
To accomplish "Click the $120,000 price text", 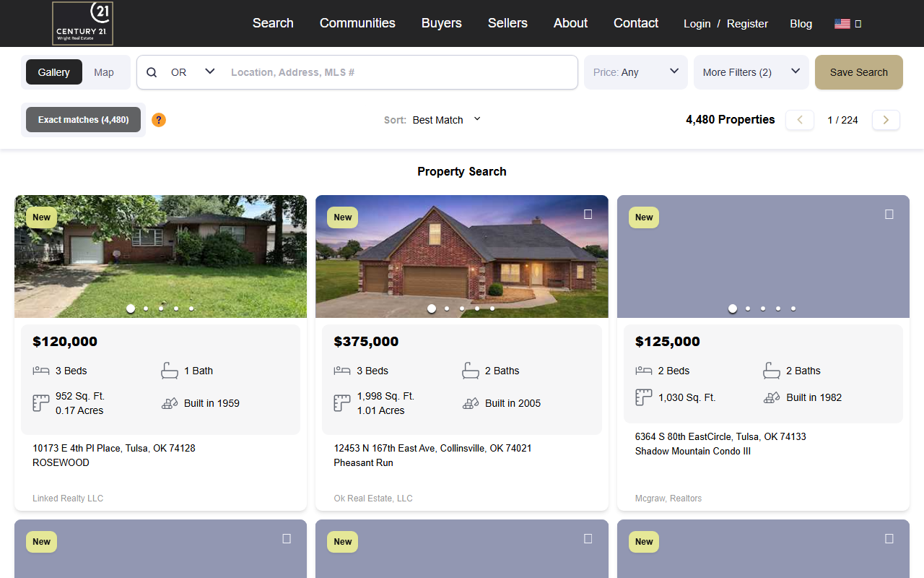I will 65,342.
